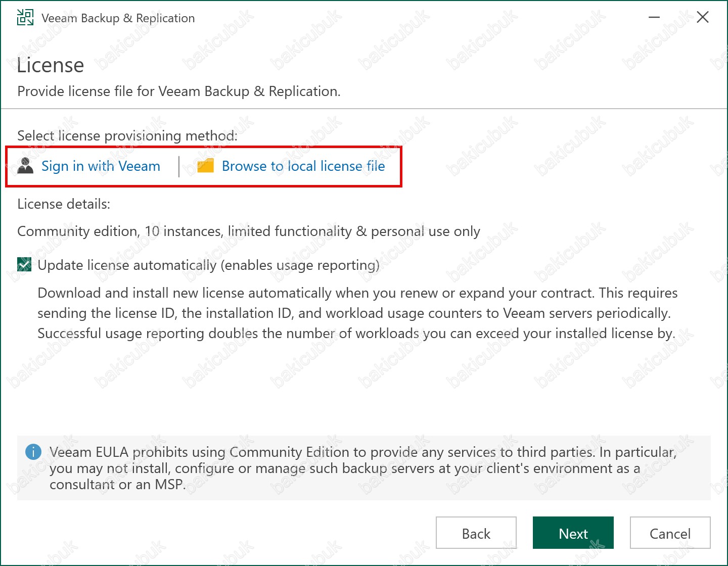
Task: Go to previous step with Back
Action: coord(476,533)
